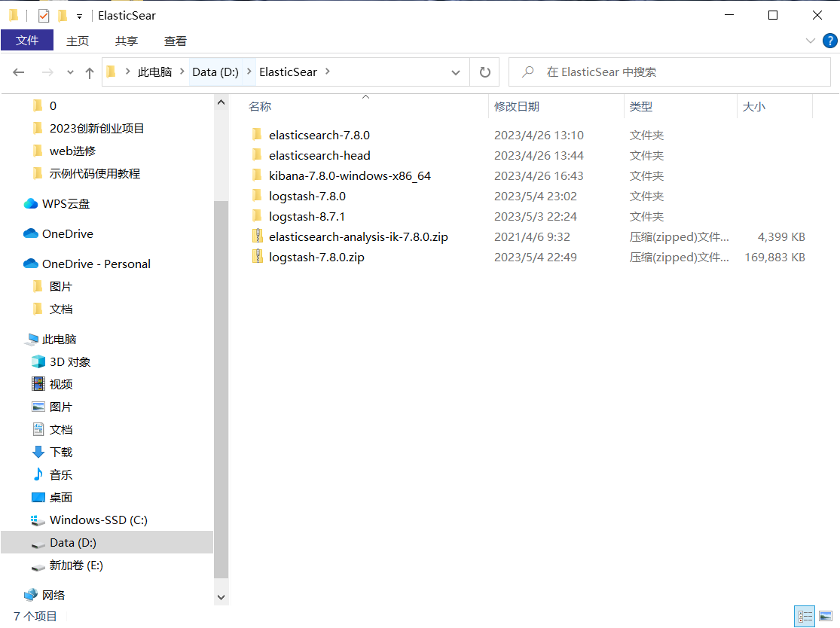Open Windows-SSD (C:) drive

(x=99, y=520)
